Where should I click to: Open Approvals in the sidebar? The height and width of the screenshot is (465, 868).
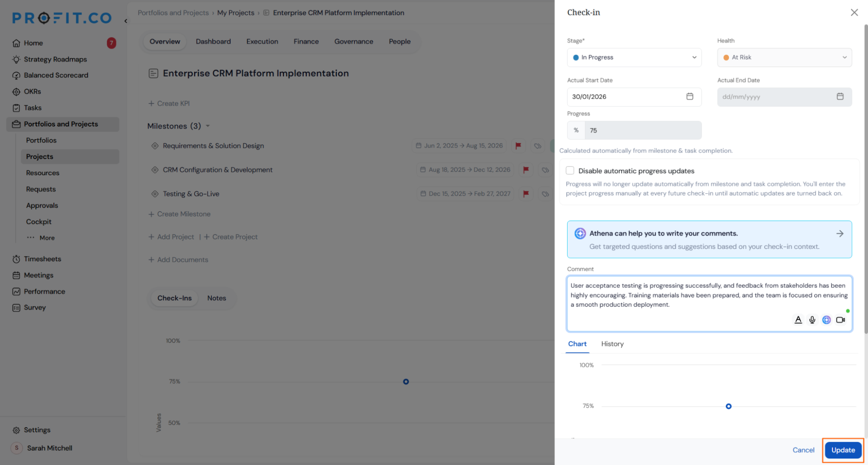coord(42,206)
